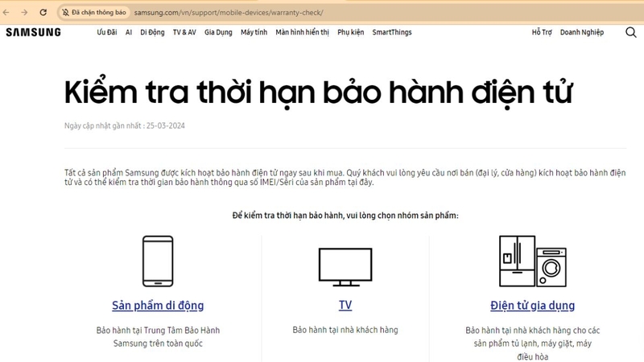Click the browser back arrow

[x=6, y=12]
